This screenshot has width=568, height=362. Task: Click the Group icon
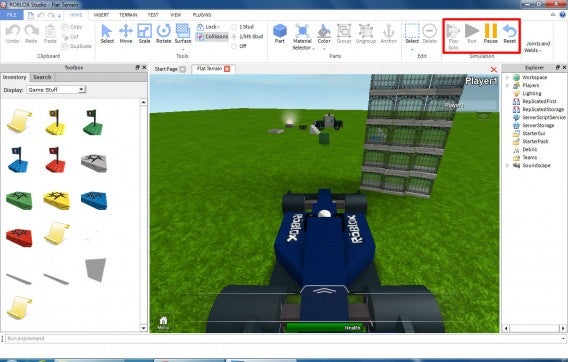point(344,34)
